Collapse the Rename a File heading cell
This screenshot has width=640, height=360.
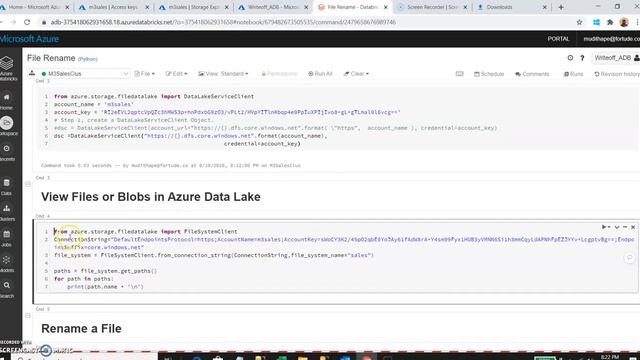(x=28, y=316)
